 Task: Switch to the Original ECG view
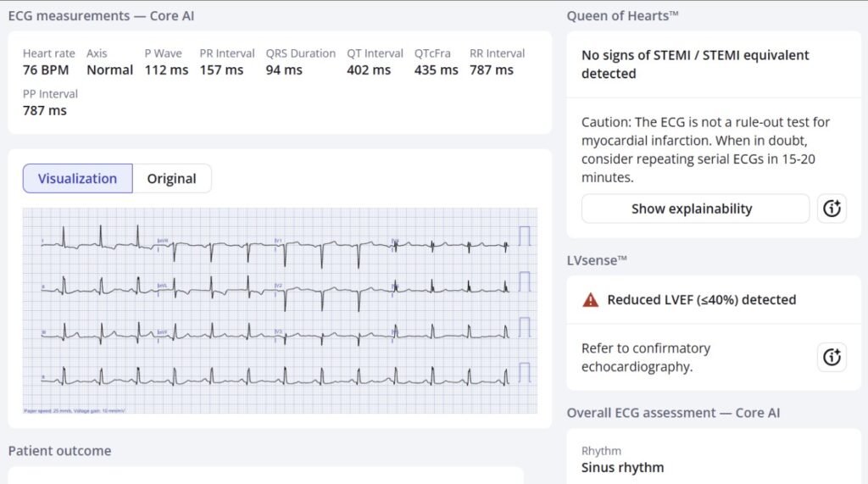(171, 179)
